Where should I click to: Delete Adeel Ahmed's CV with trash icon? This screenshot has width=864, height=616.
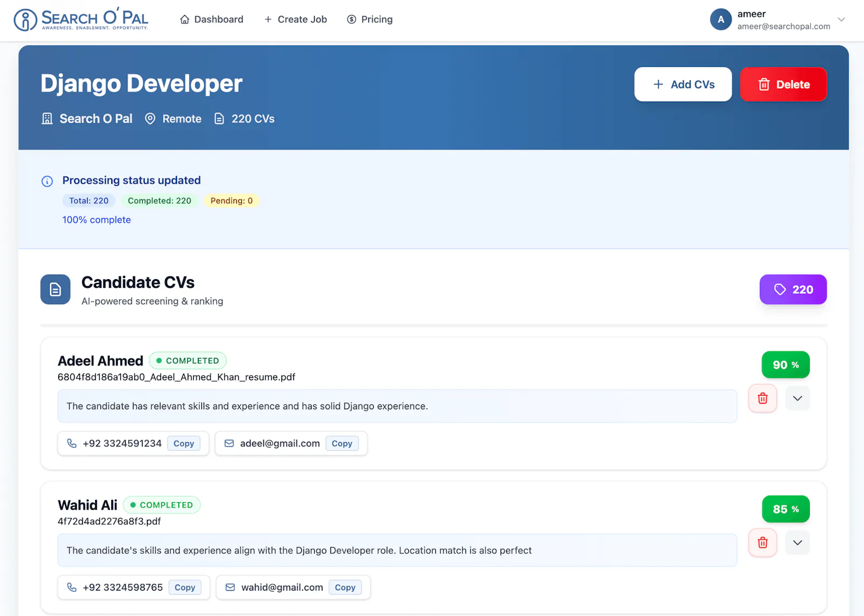tap(762, 398)
